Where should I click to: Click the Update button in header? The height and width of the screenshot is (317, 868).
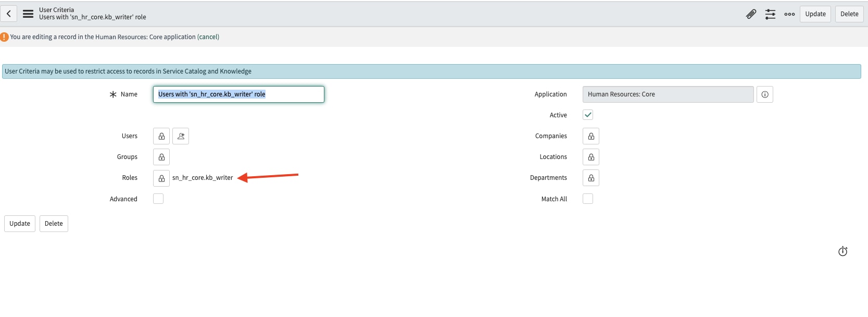(x=815, y=14)
